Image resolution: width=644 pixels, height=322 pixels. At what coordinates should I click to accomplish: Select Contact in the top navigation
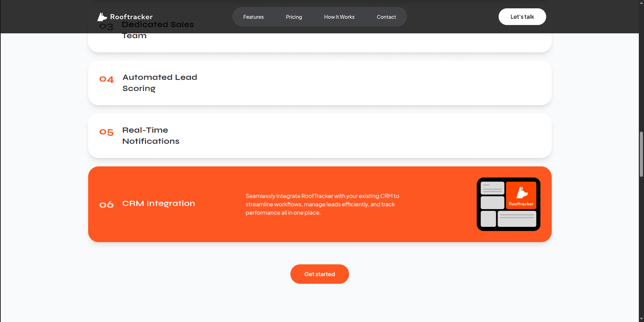click(386, 17)
